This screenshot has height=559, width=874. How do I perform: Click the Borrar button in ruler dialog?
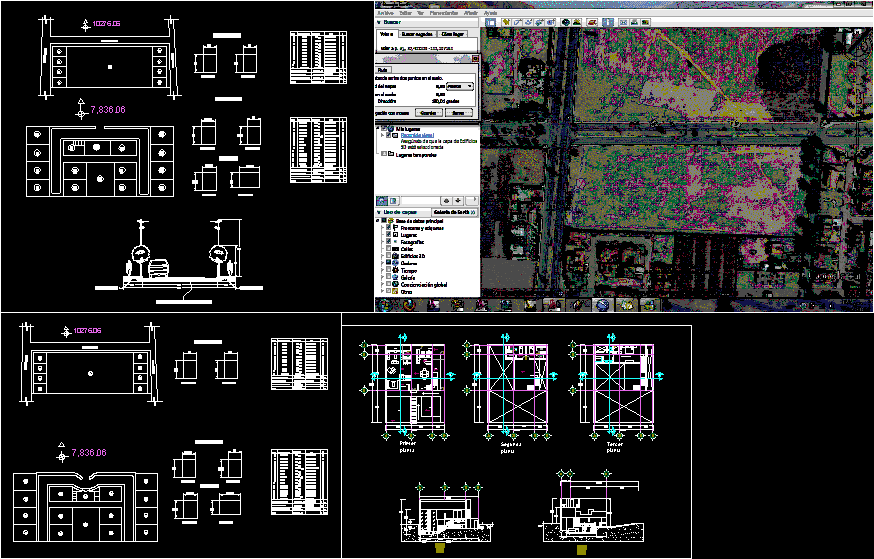click(x=458, y=113)
